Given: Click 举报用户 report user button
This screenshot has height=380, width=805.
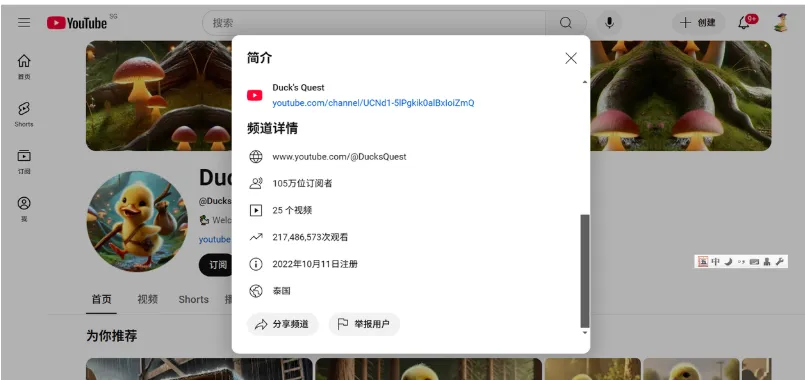Looking at the screenshot, I should coord(364,324).
